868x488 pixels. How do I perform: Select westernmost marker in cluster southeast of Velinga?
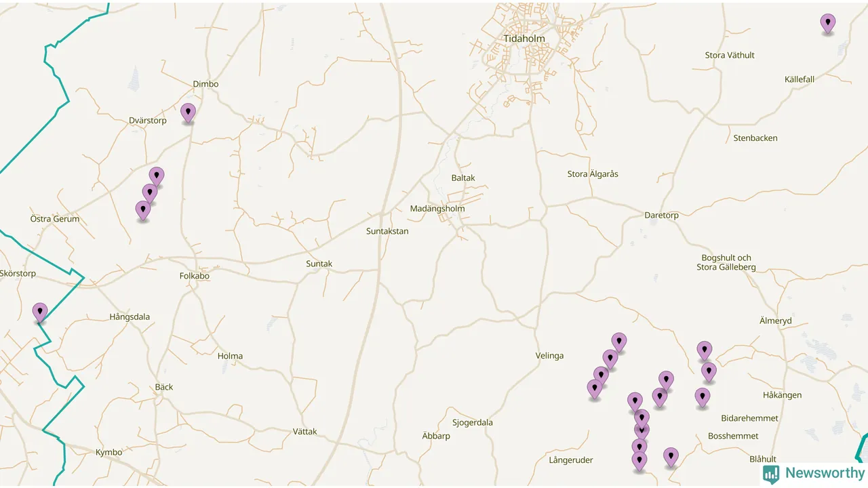(x=595, y=389)
